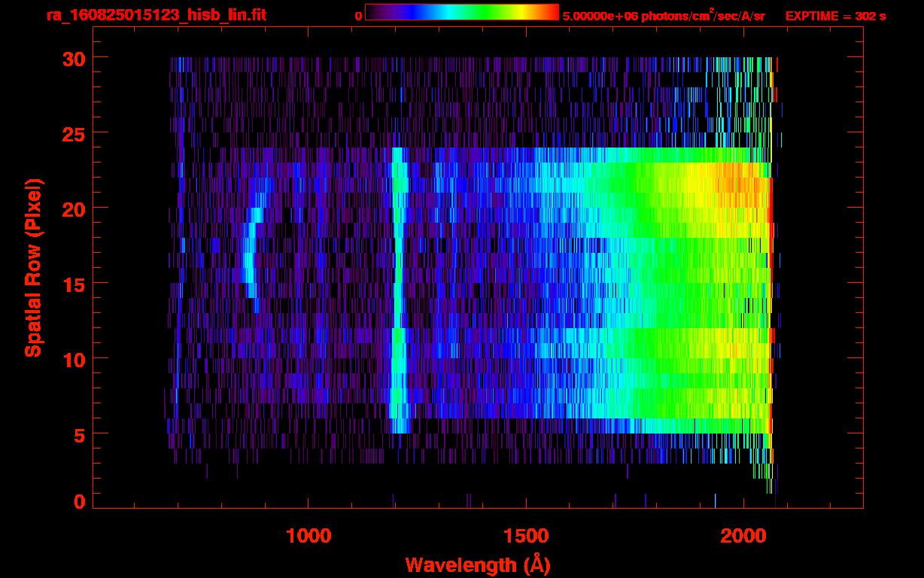Click the y-axis tick label 30
Screen dimensions: 924x578
[73, 58]
